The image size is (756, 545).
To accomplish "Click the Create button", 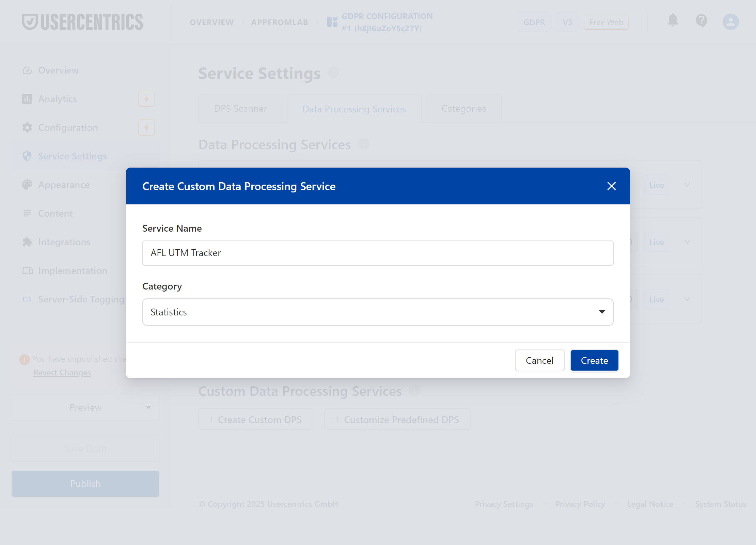I will (x=595, y=360).
